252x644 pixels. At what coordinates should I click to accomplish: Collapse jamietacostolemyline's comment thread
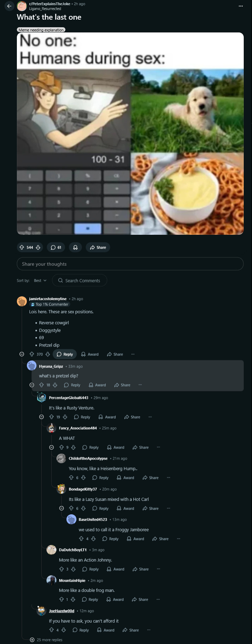pos(22,354)
